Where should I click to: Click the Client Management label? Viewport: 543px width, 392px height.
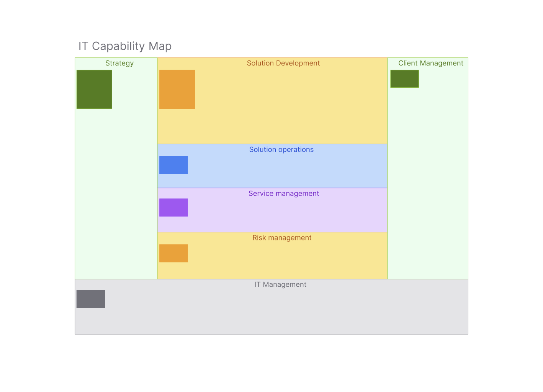click(x=430, y=63)
